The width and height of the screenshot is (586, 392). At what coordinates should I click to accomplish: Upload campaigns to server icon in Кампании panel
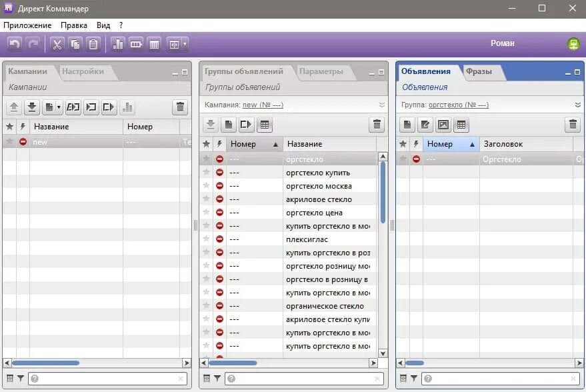(x=14, y=107)
